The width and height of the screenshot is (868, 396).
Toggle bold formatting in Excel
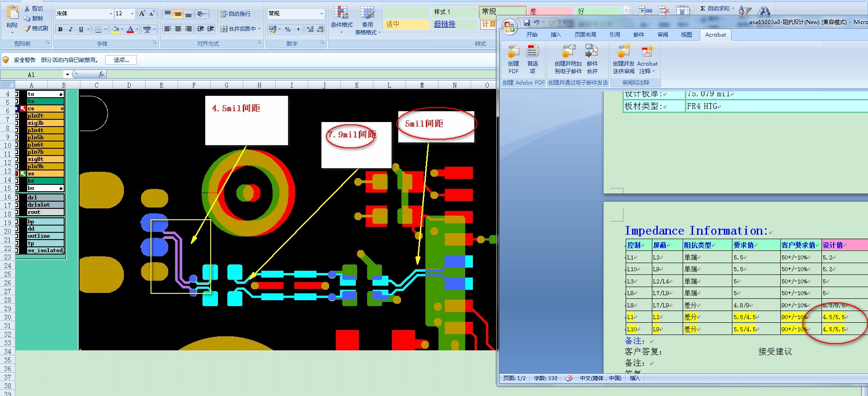(60, 29)
